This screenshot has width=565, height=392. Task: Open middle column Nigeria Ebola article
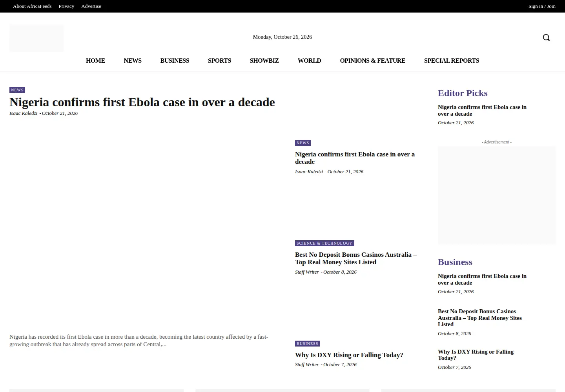point(355,158)
